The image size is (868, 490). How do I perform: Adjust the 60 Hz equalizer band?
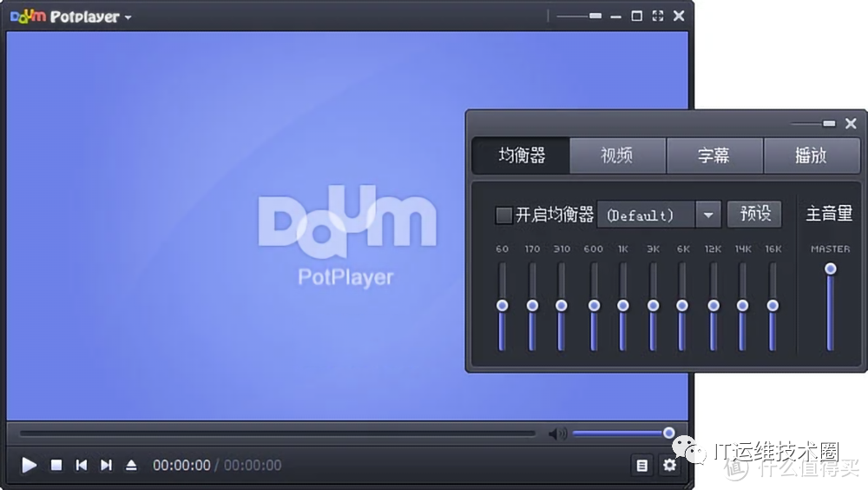pyautogui.click(x=502, y=306)
